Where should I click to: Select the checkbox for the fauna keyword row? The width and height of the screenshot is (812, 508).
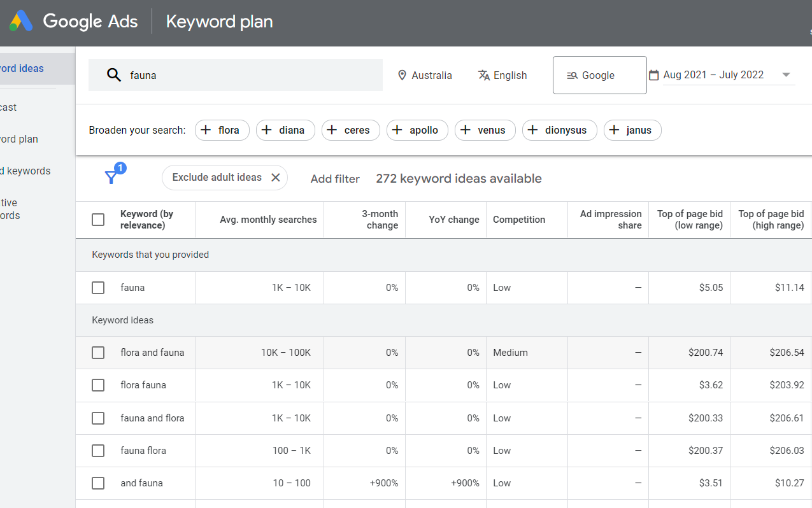tap(98, 287)
